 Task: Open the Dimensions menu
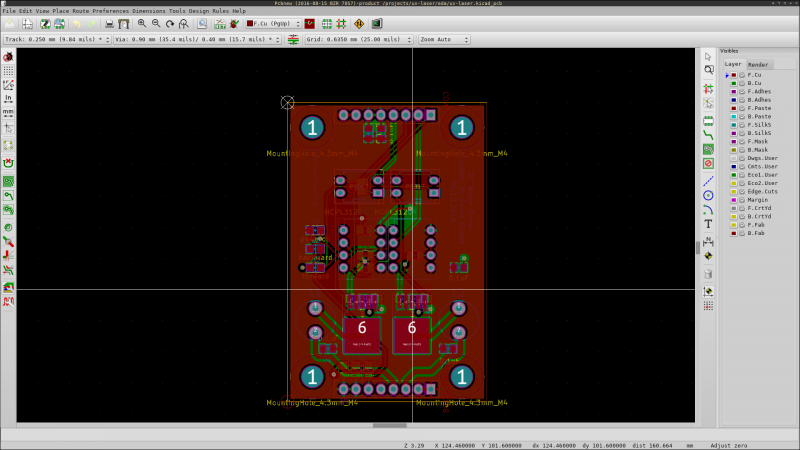point(148,11)
